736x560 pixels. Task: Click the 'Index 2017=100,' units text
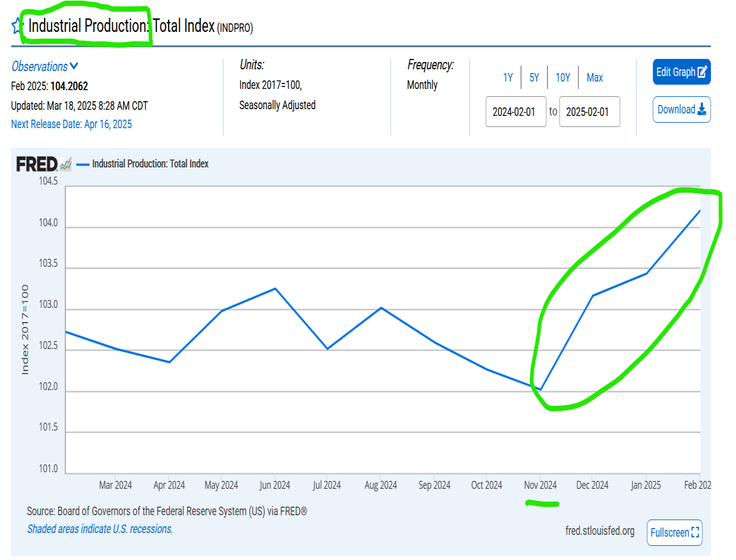tap(270, 85)
